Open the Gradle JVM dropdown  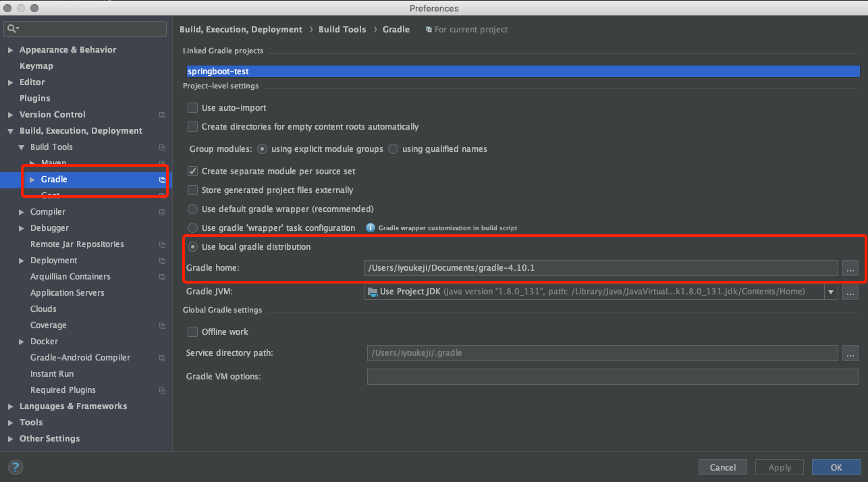[x=830, y=292]
